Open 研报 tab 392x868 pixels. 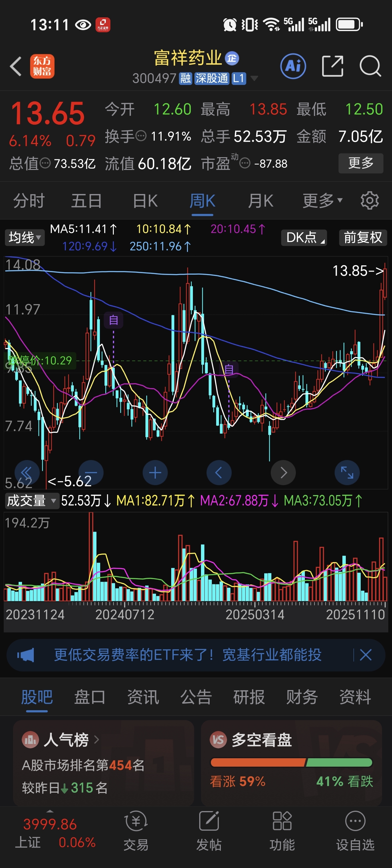pyautogui.click(x=249, y=697)
